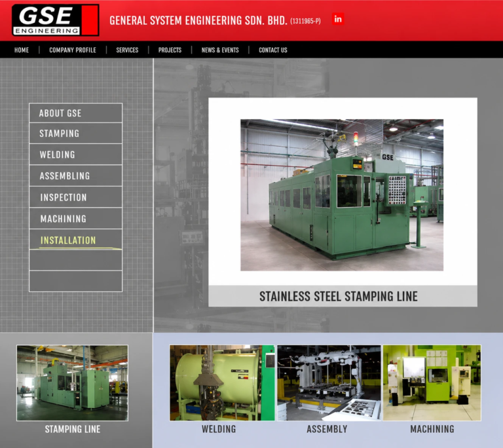Open the Welding thumbnail image
Viewport: 503px width, 448px height.
(x=222, y=383)
